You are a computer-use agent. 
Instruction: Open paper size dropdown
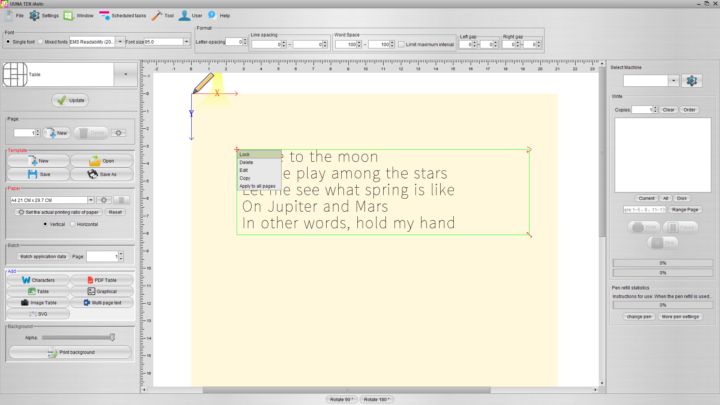90,200
